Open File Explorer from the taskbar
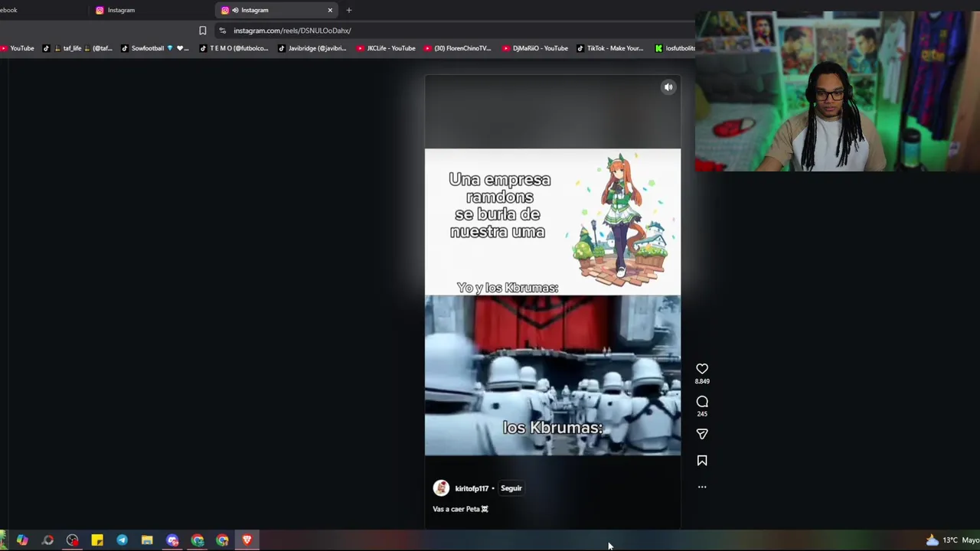This screenshot has width=980, height=551. pyautogui.click(x=147, y=540)
